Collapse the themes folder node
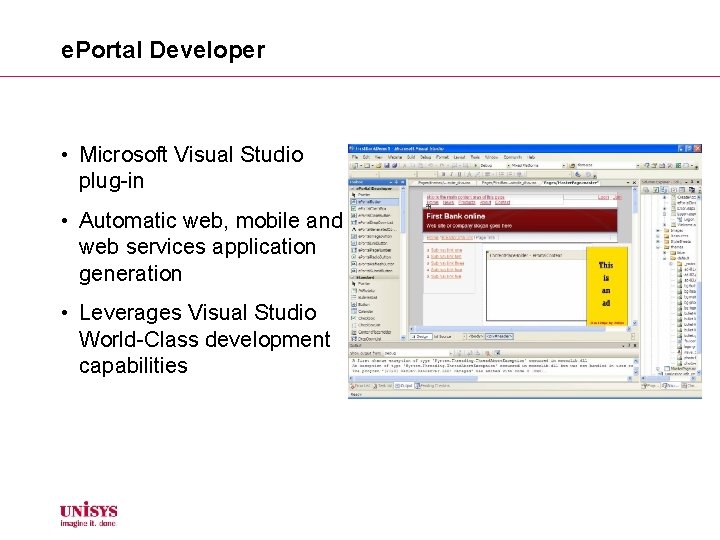Screen dimensions: 720x540 click(658, 247)
